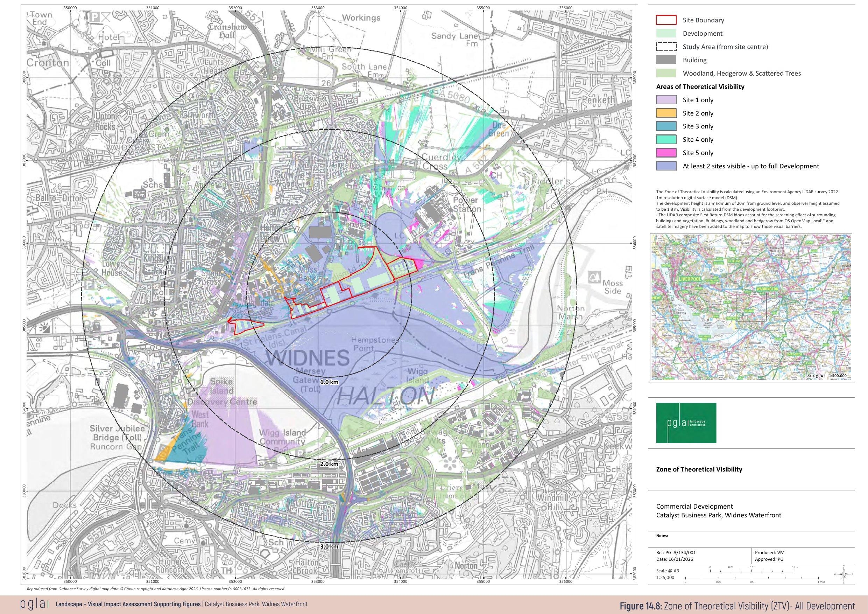Click the picnic site symbol above Moss Side
The width and height of the screenshot is (868, 614).
[x=595, y=278]
